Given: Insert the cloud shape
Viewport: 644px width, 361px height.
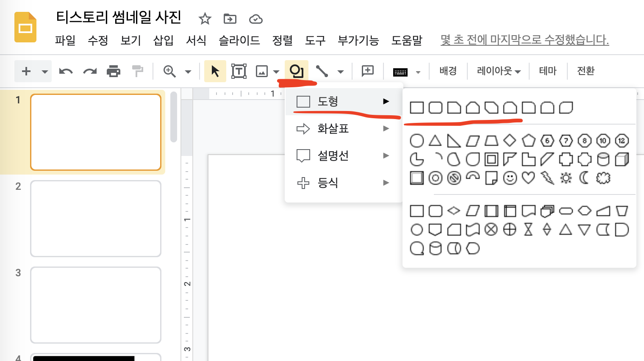Looking at the screenshot, I should point(603,178).
